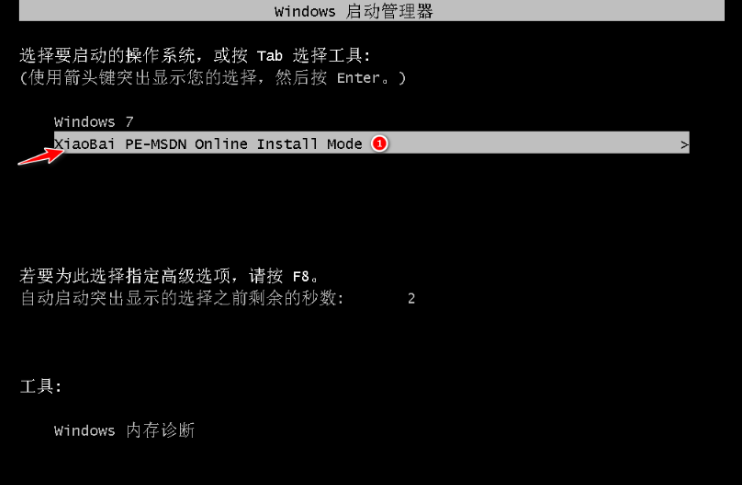Click the Windows 启动管理器 title bar

click(x=371, y=10)
